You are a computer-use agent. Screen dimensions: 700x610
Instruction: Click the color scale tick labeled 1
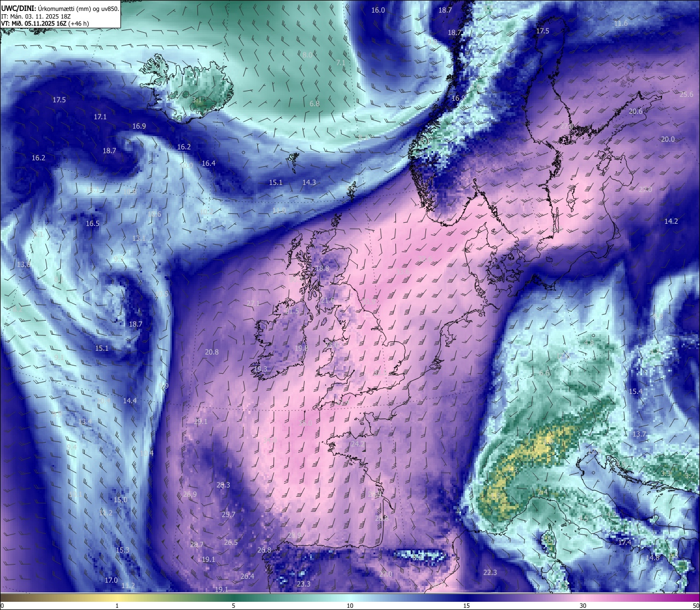click(x=117, y=605)
